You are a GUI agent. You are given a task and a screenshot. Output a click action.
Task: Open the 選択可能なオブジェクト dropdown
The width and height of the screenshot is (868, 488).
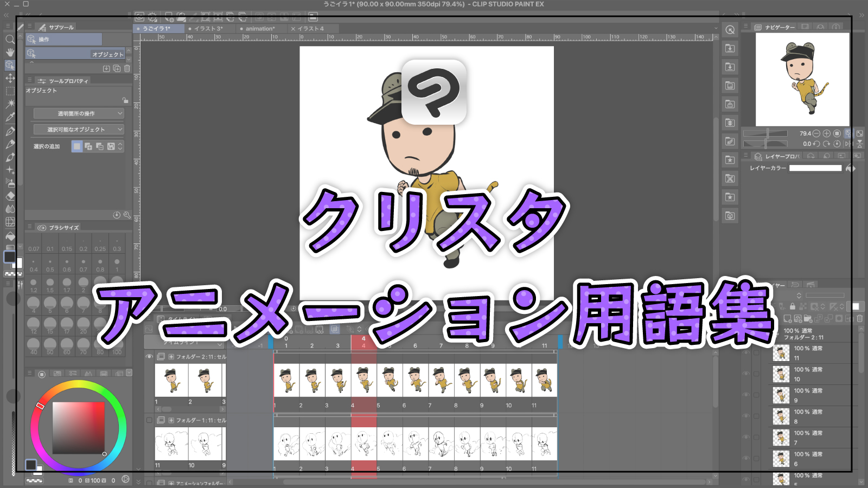tap(79, 130)
